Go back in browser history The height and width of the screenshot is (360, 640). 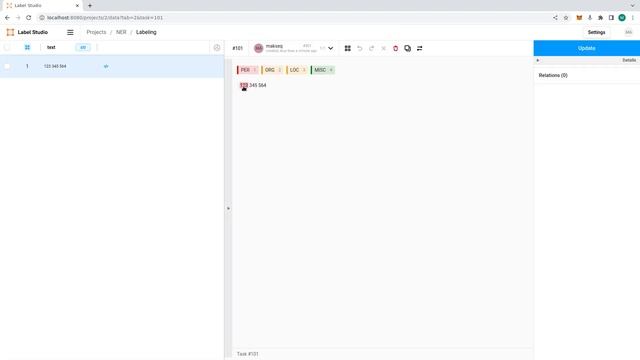7,18
